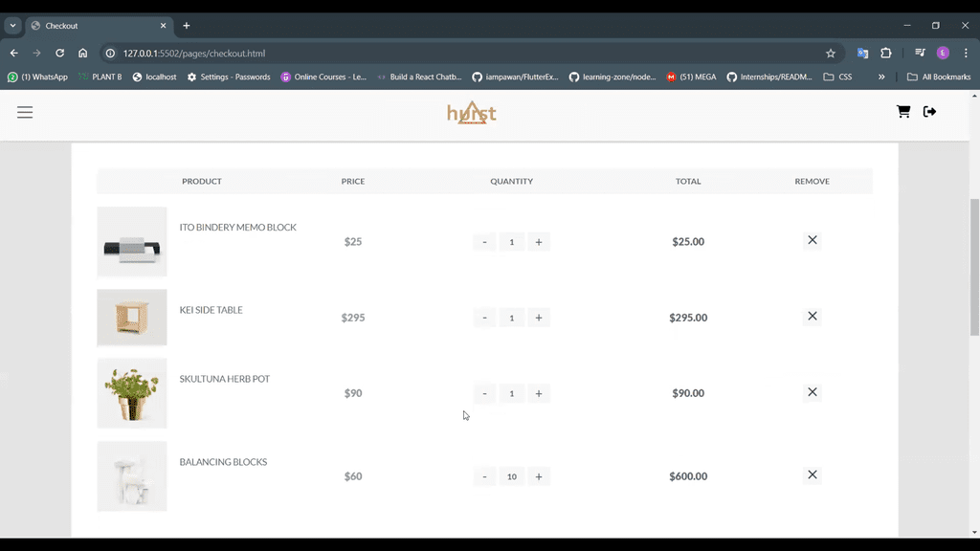Open the Chrome three-dot menu
The height and width of the screenshot is (551, 980).
966,54
